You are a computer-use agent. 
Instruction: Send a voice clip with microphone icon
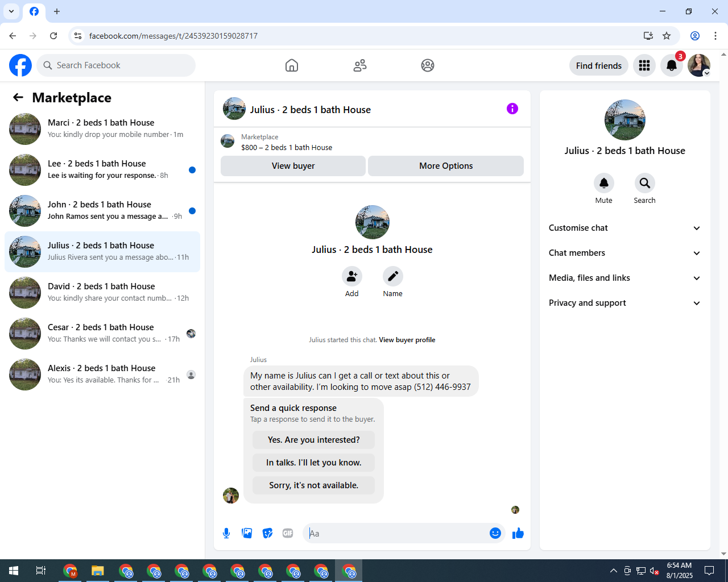pos(226,533)
